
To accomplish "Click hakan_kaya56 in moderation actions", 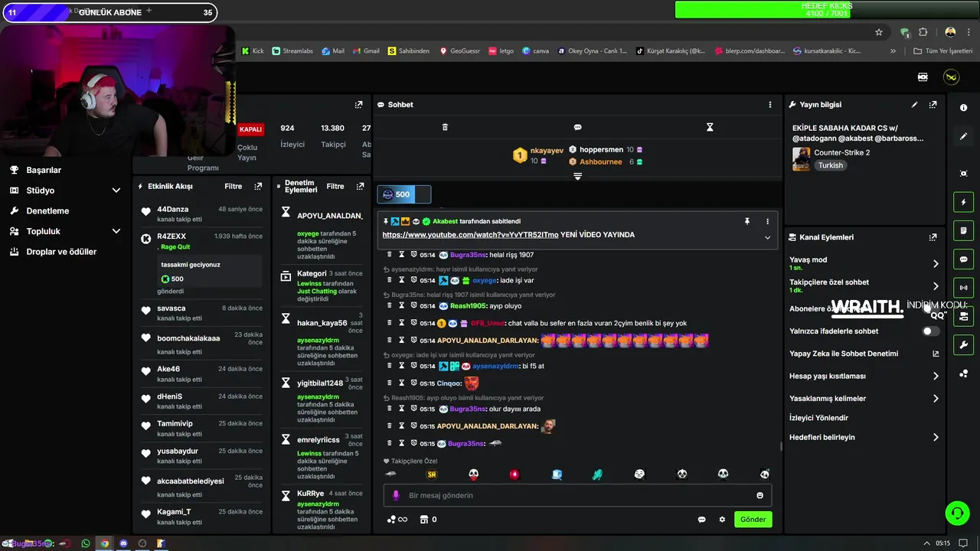I will click(322, 323).
